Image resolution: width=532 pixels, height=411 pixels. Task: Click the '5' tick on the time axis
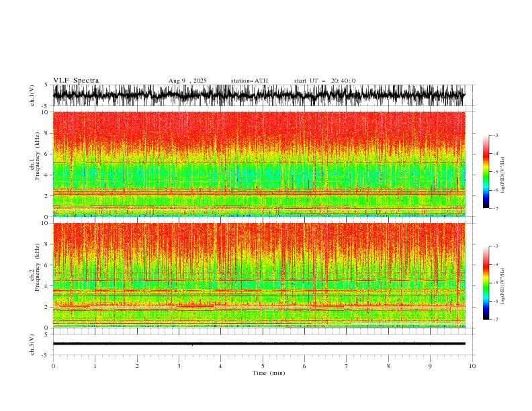pyautogui.click(x=263, y=366)
